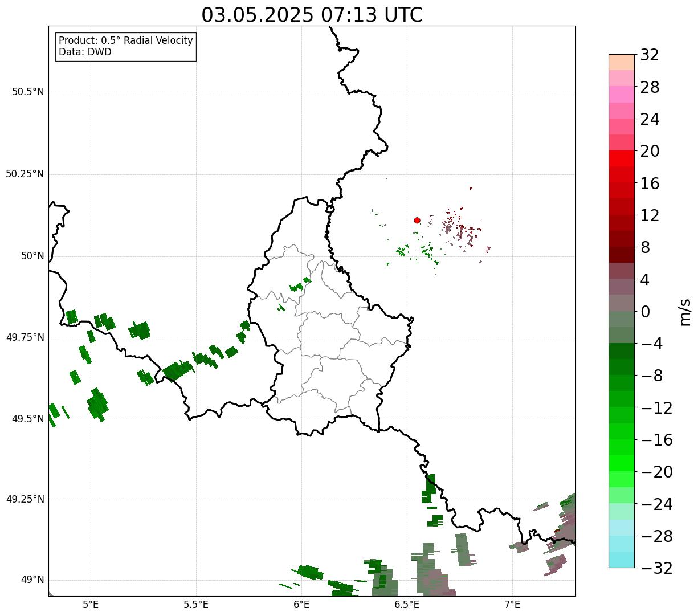
Task: Select the Data: DWD label
Action: click(x=85, y=52)
